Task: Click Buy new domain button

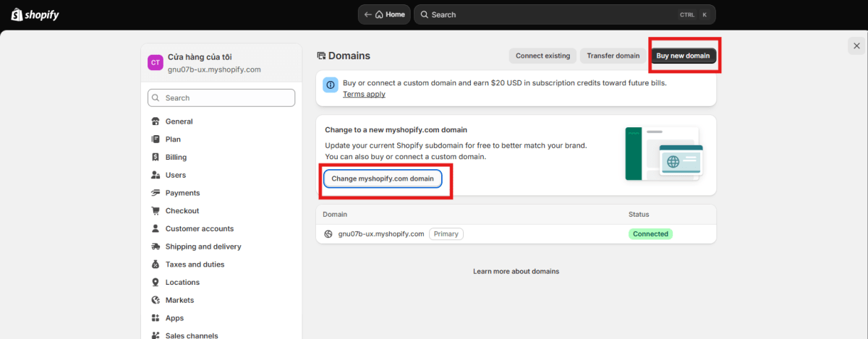Action: (x=684, y=56)
